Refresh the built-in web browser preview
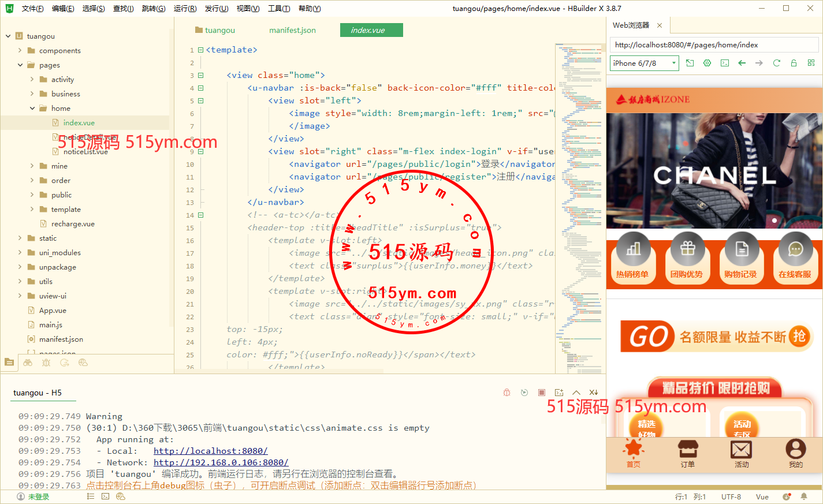 [x=776, y=63]
